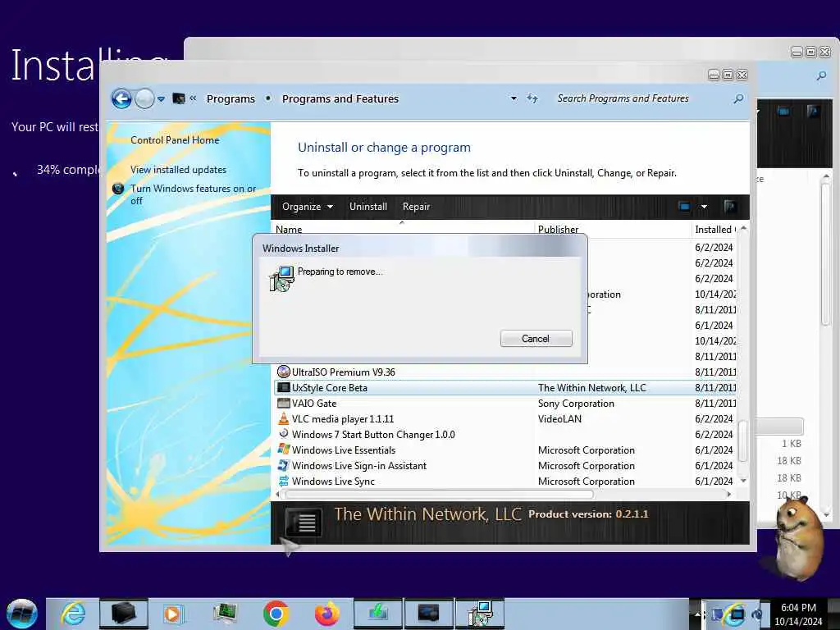This screenshot has height=630, width=840.
Task: Launch Internet Explorer from taskbar
Action: coord(73,614)
